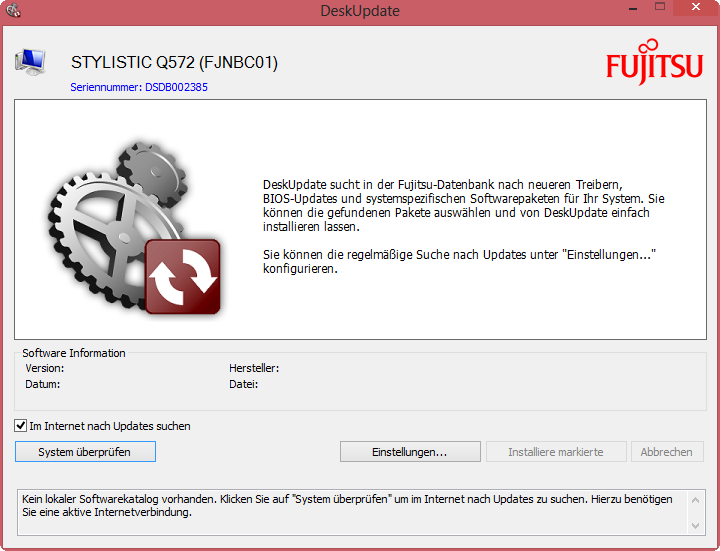
Task: Click the paragraph about 'regelmäßige Suche nach Updates'
Action: point(459,261)
